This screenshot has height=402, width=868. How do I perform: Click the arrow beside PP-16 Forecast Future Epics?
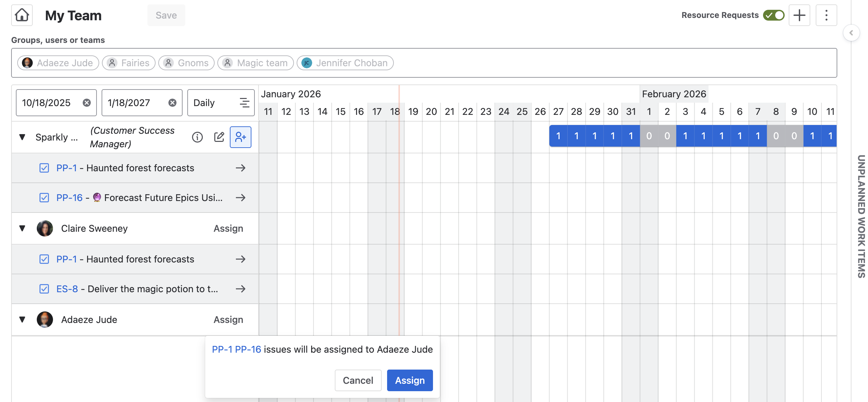pos(241,198)
